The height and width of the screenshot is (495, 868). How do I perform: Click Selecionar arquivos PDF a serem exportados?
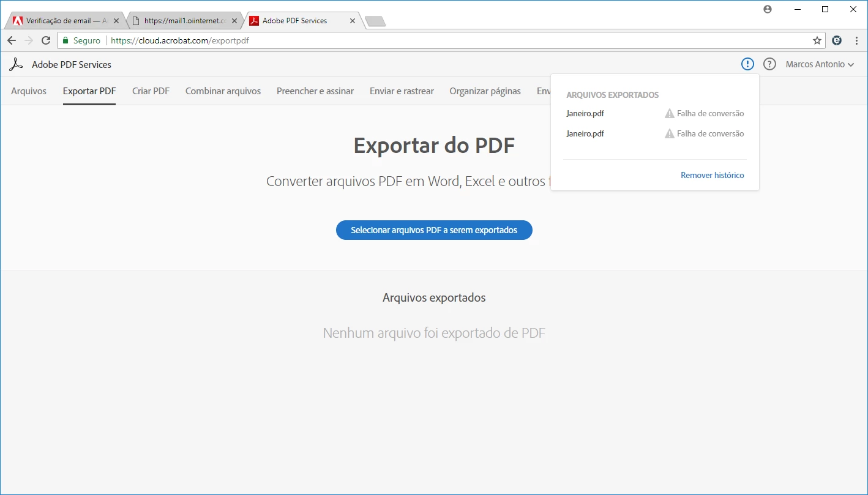click(x=434, y=230)
